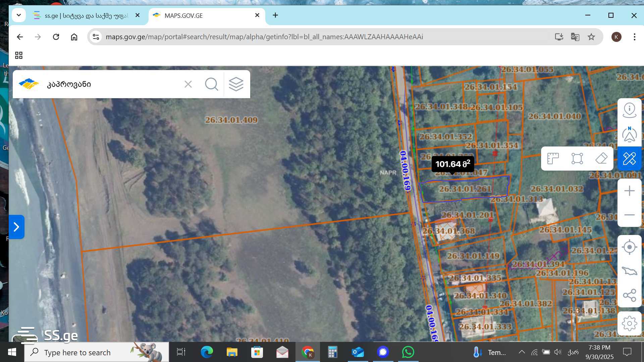Image resolution: width=644 pixels, height=362 pixels.
Task: Clear measurements with the eraser tool
Action: (x=601, y=159)
